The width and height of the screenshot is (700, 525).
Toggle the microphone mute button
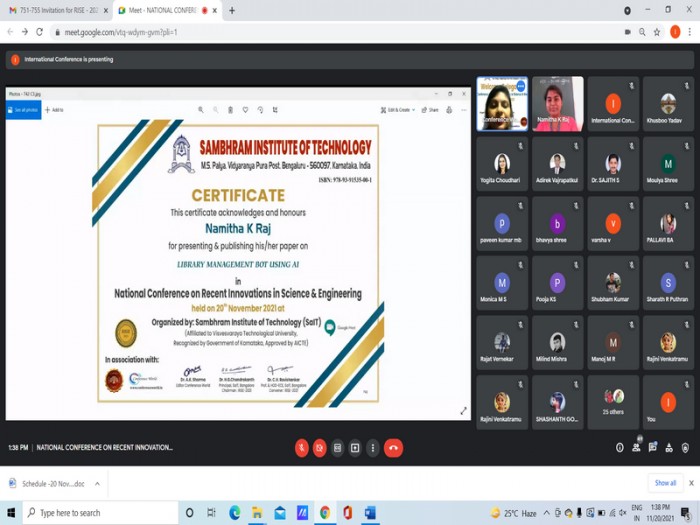[x=302, y=448]
